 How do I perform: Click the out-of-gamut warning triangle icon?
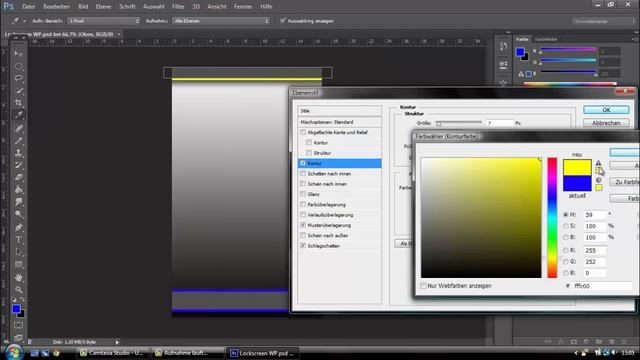coord(598,163)
